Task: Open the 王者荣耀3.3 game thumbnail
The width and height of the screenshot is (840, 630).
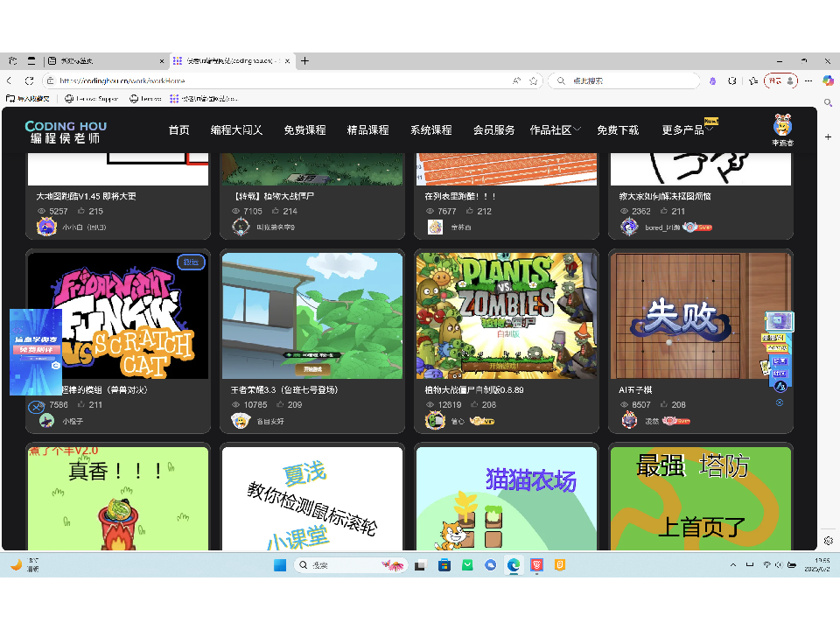Action: point(312,316)
